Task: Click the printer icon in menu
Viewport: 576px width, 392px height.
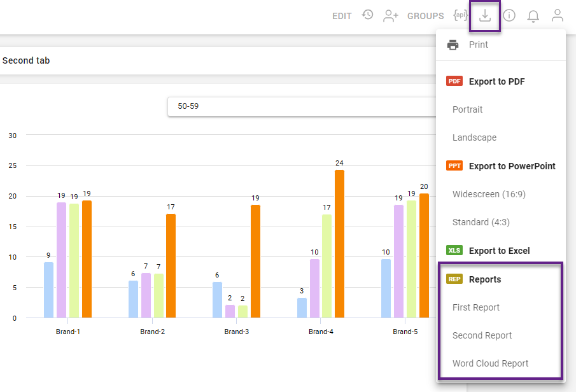Action: pos(453,45)
